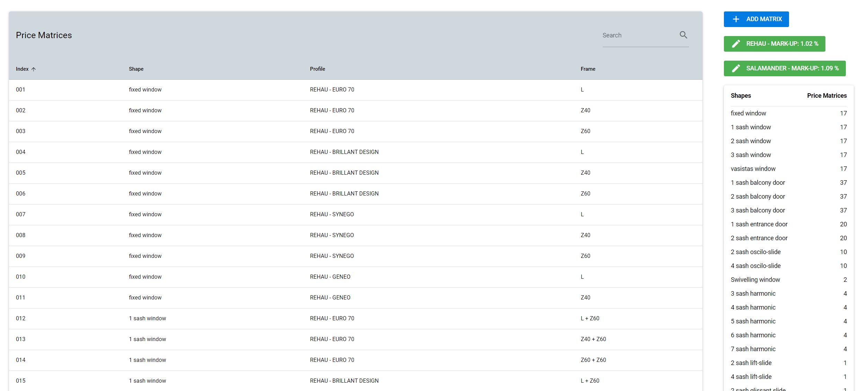
Task: Click the plus icon on Add Matrix
Action: coord(736,19)
